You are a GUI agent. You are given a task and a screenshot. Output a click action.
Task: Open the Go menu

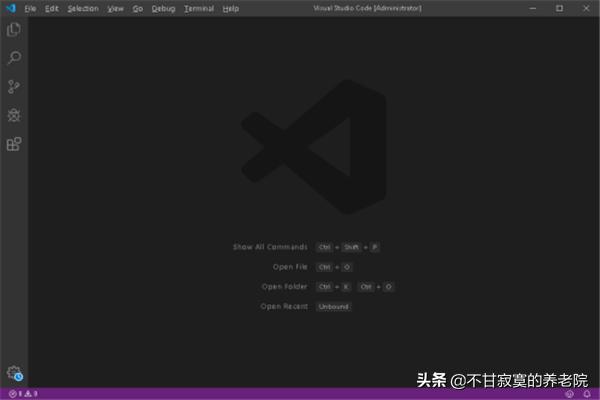pos(138,8)
